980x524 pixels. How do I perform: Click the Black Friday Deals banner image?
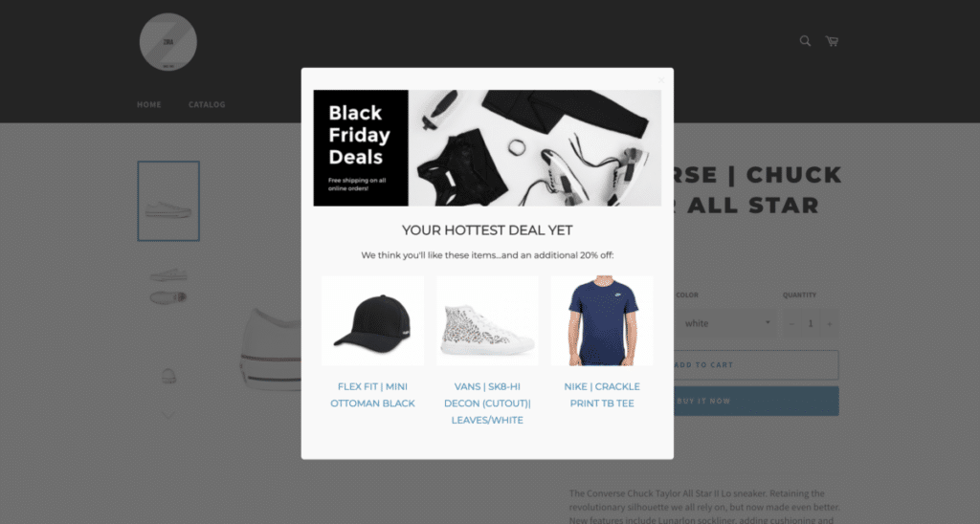[487, 148]
